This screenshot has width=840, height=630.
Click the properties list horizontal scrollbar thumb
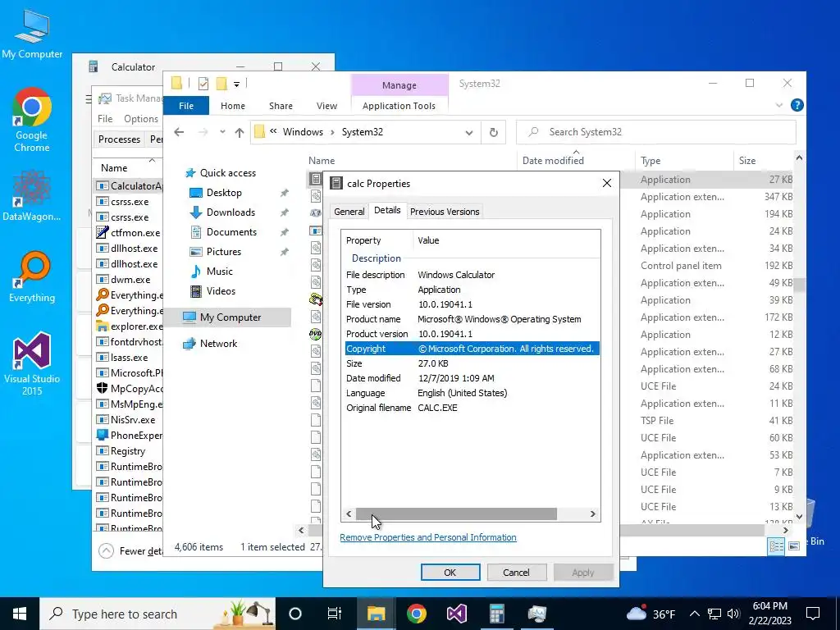(456, 514)
